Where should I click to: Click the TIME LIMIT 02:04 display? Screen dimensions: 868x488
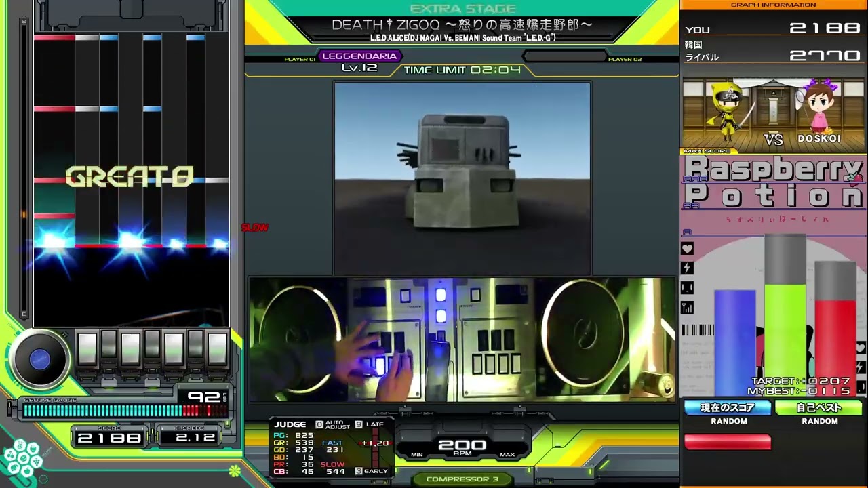point(462,70)
